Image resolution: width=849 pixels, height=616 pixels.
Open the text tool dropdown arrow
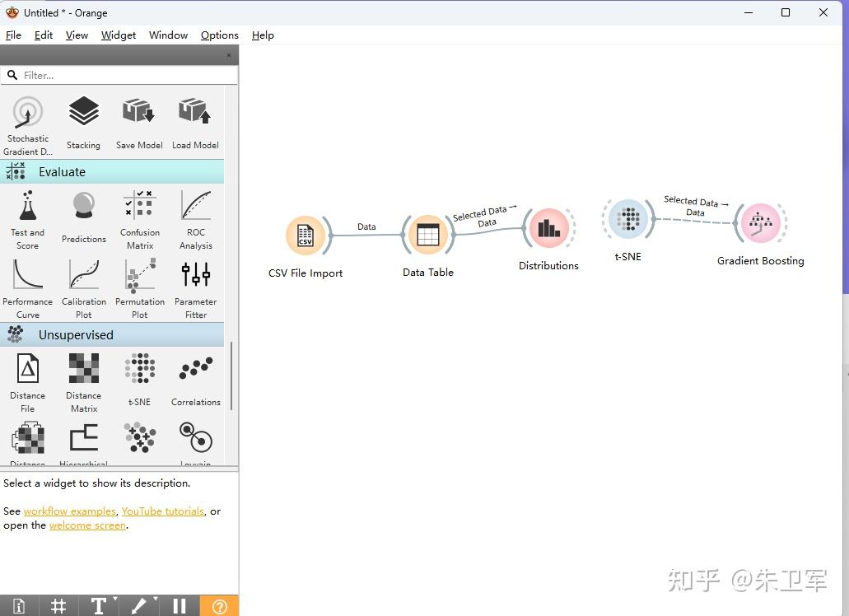coord(115,598)
